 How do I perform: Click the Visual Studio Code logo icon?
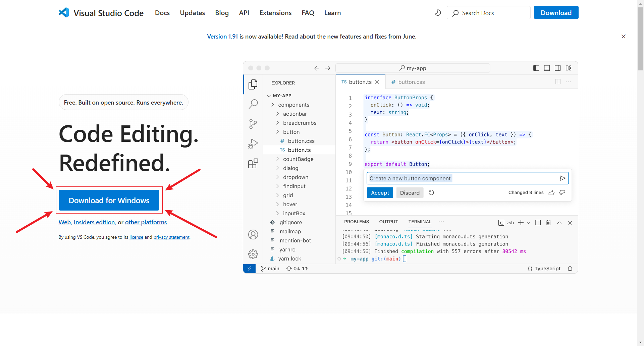(x=64, y=13)
